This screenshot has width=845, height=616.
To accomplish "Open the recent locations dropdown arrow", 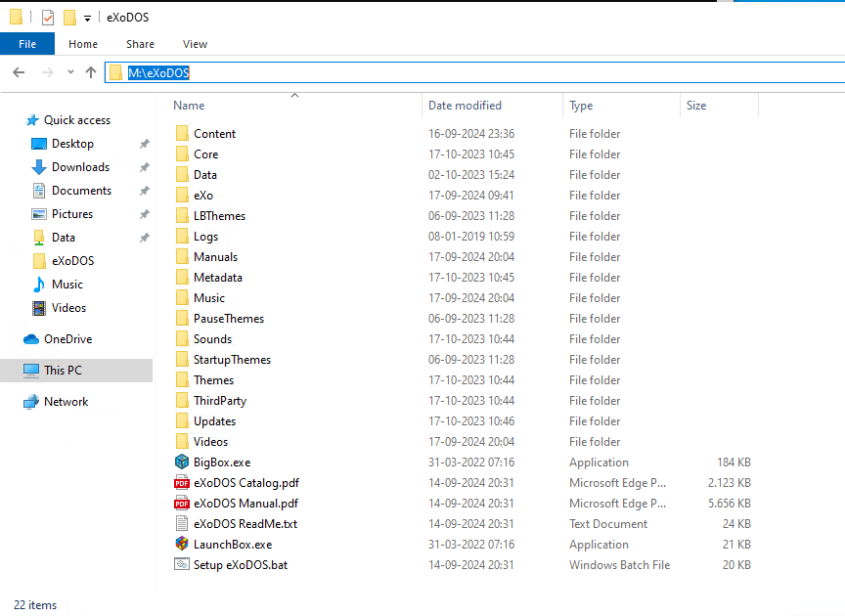I will (x=70, y=72).
